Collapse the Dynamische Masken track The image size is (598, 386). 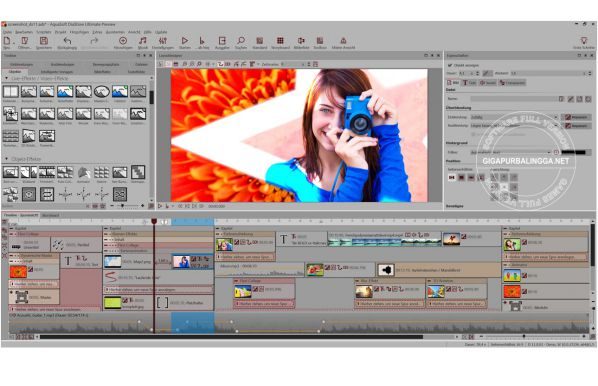click(11, 256)
